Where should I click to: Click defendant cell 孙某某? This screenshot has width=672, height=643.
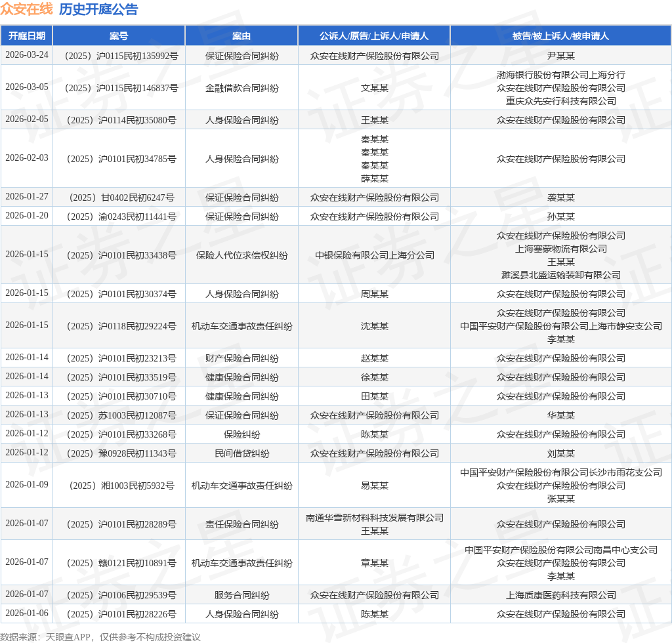(560, 217)
